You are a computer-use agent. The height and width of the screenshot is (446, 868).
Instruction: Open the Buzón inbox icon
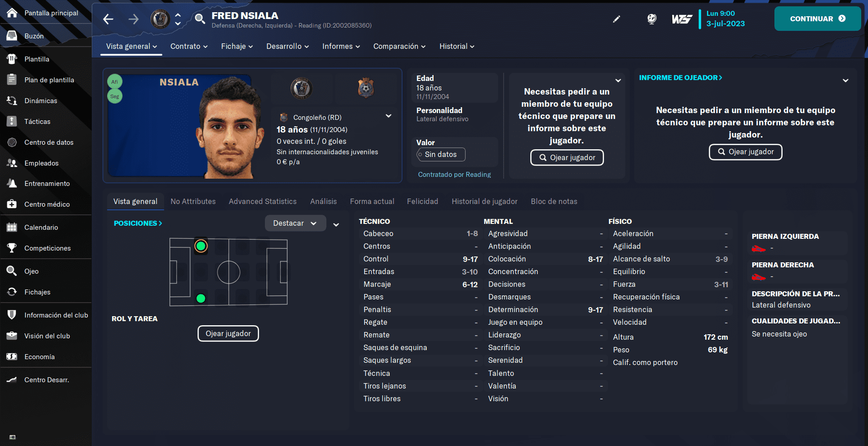point(12,36)
